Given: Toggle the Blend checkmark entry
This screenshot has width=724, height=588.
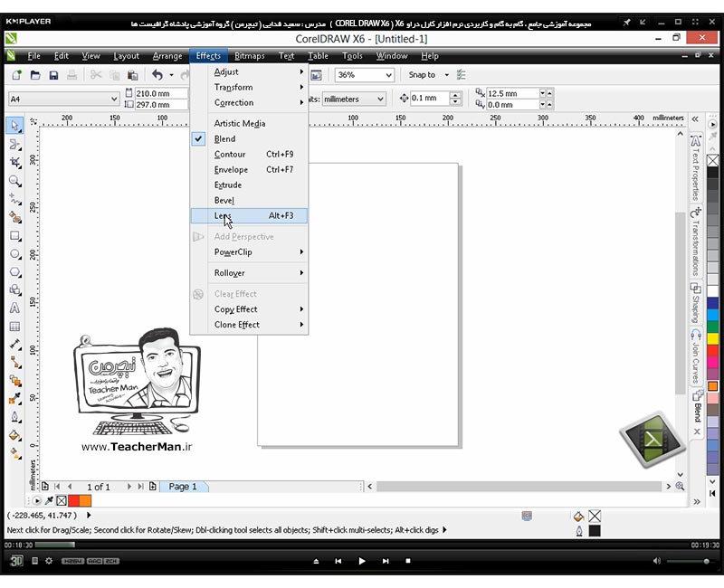Looking at the screenshot, I should (x=249, y=139).
